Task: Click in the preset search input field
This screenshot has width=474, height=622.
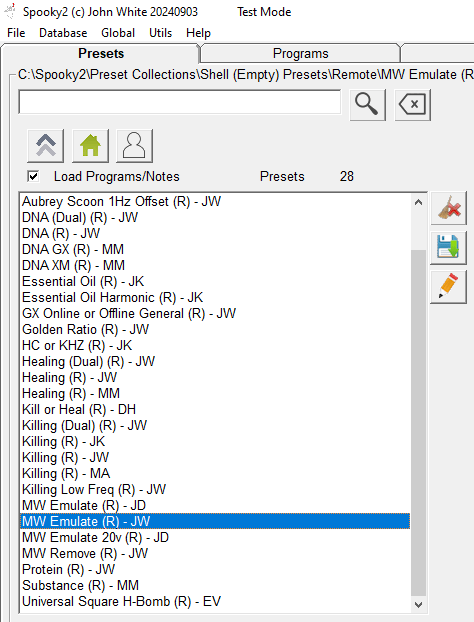Action: click(x=180, y=102)
